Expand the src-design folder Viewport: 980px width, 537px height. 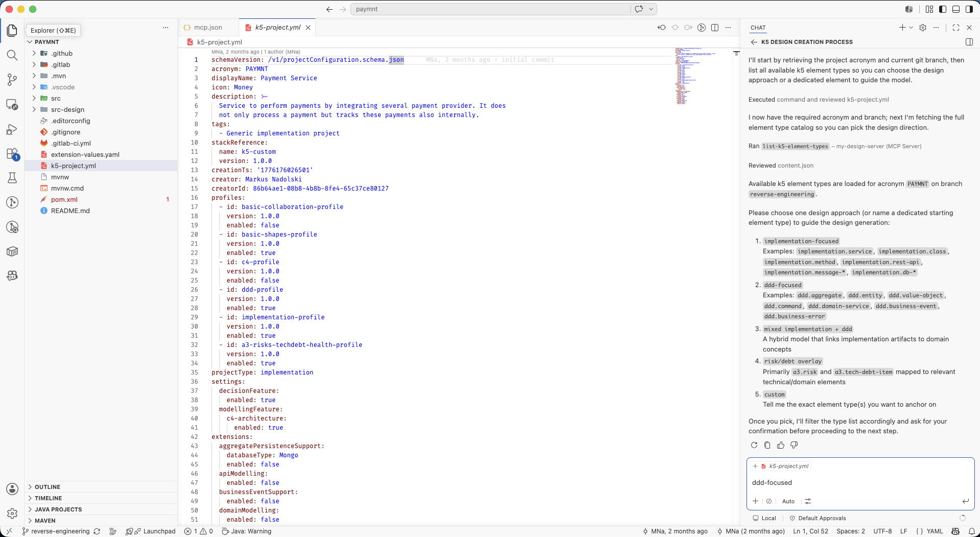[67, 109]
